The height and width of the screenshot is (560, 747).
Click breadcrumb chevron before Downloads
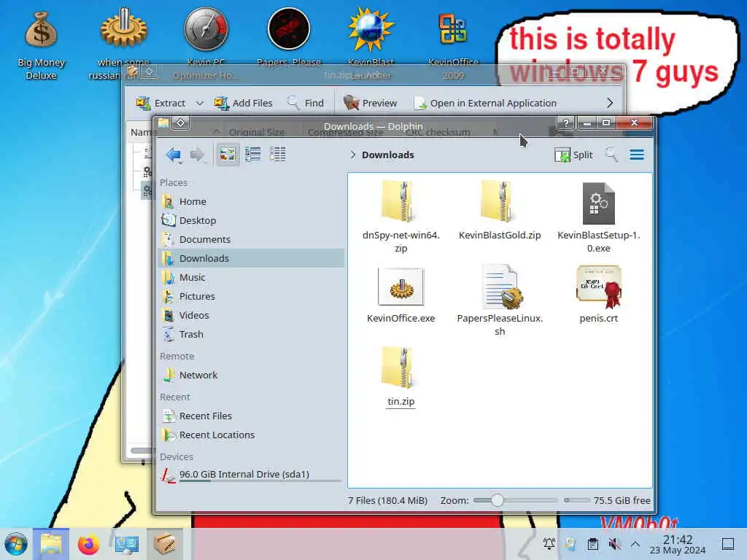(x=352, y=155)
